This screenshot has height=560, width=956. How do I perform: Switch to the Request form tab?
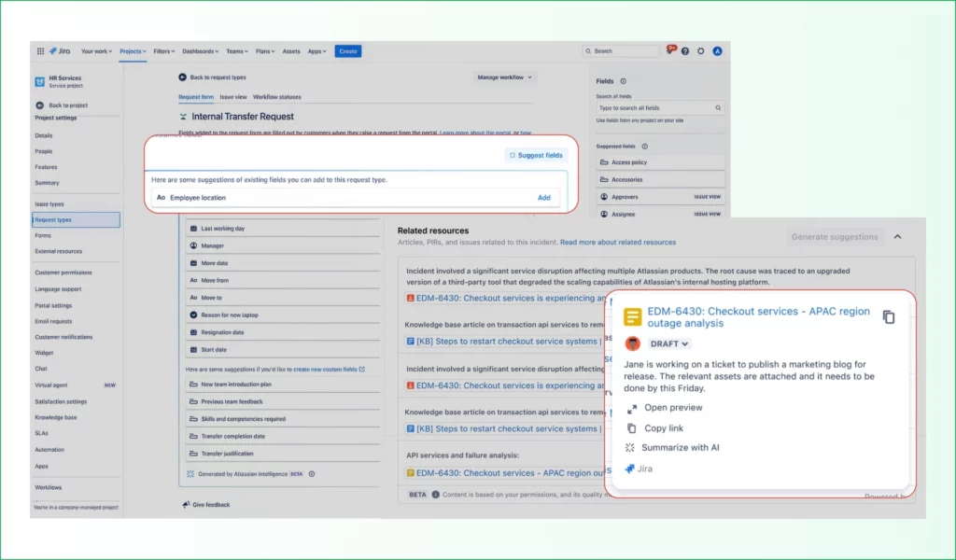click(196, 97)
